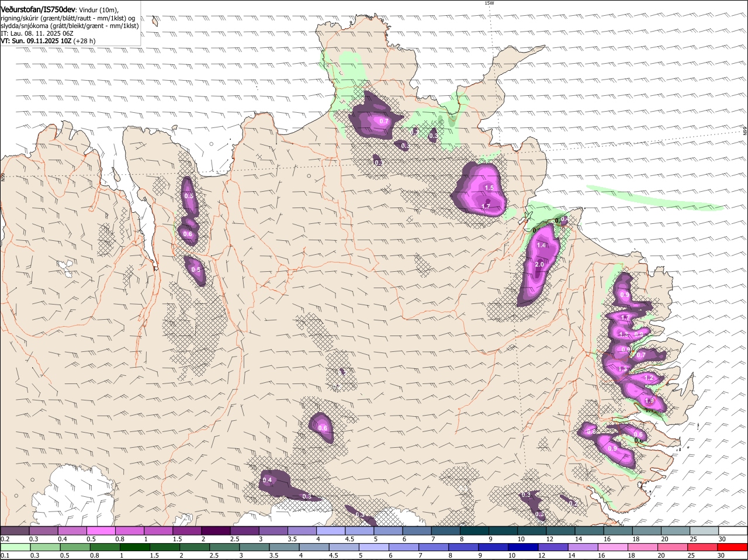748x560 pixels.
Task: Click the bright red 30 mm rain swatch
Action: pyautogui.click(x=732, y=548)
